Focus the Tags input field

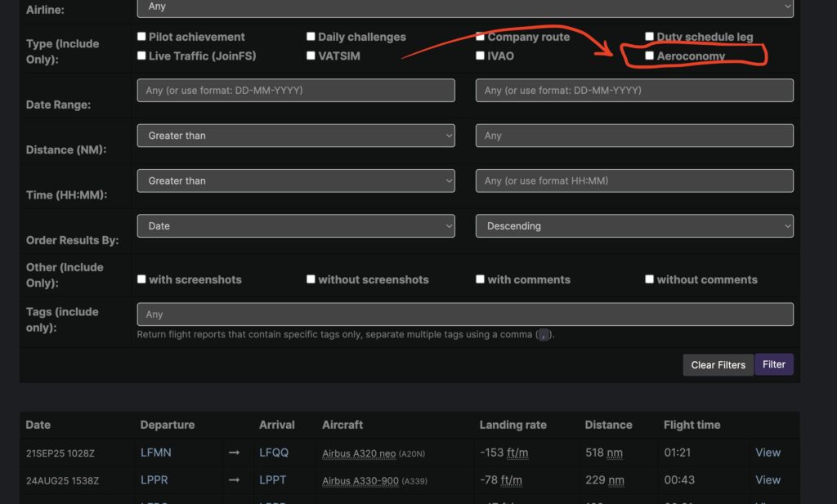pyautogui.click(x=464, y=314)
